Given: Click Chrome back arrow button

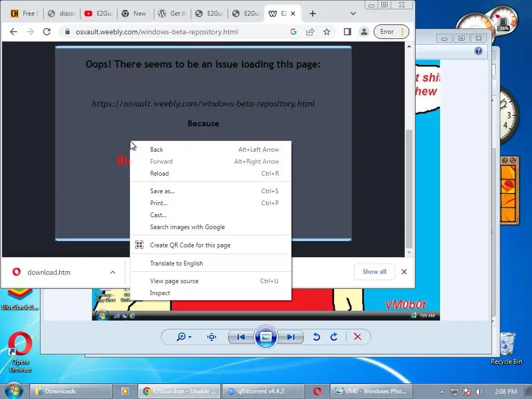Looking at the screenshot, I should (x=14, y=32).
